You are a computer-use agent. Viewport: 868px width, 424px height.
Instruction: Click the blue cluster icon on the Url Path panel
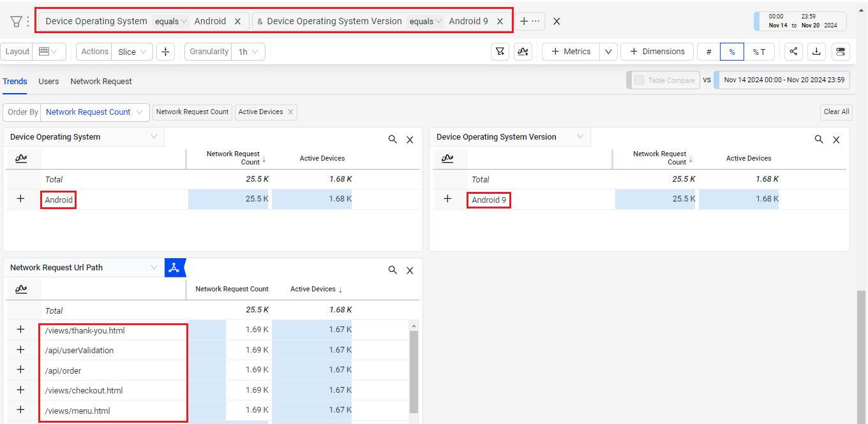pyautogui.click(x=174, y=268)
